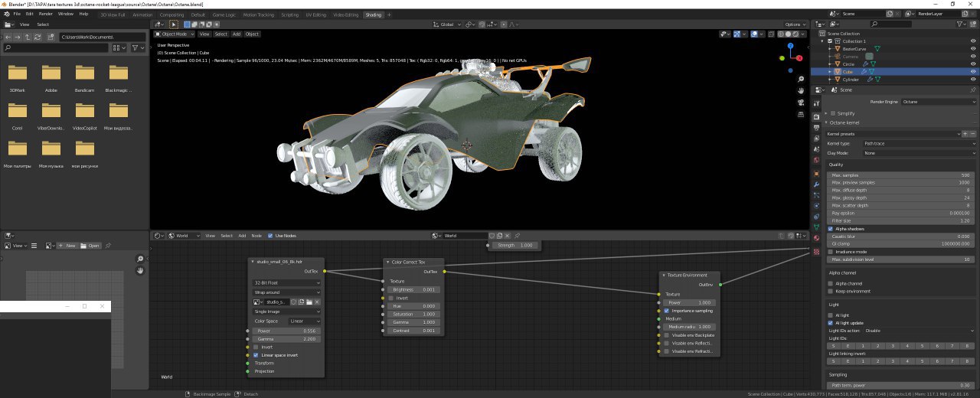
Task: Adjust Power slider on HDR node
Action: [x=286, y=331]
